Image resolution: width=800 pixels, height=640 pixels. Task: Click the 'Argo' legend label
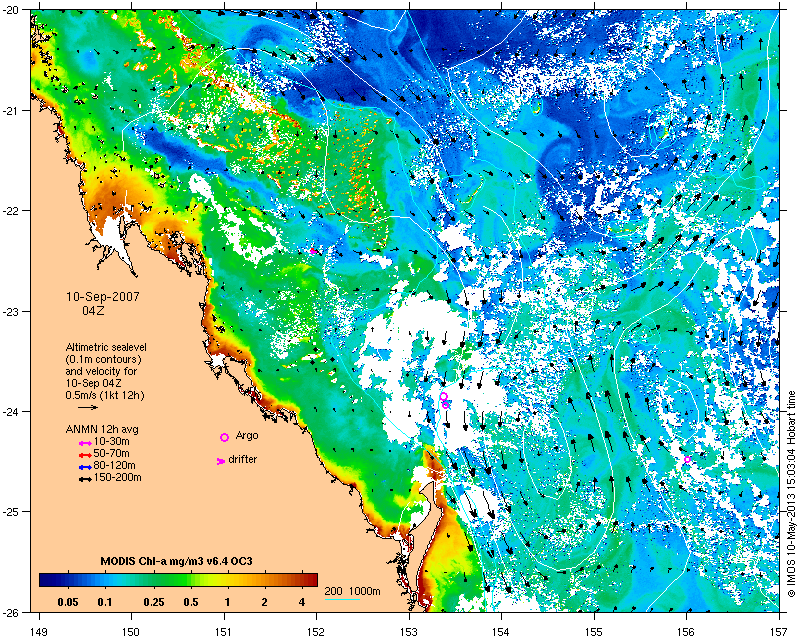pyautogui.click(x=247, y=436)
